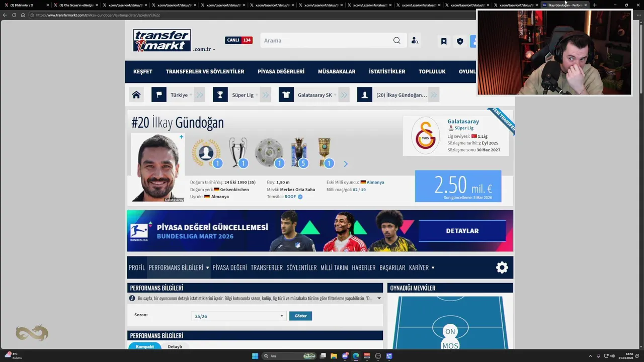This screenshot has width=644, height=362.
Task: Open the İstatistikler menu
Action: (x=387, y=71)
